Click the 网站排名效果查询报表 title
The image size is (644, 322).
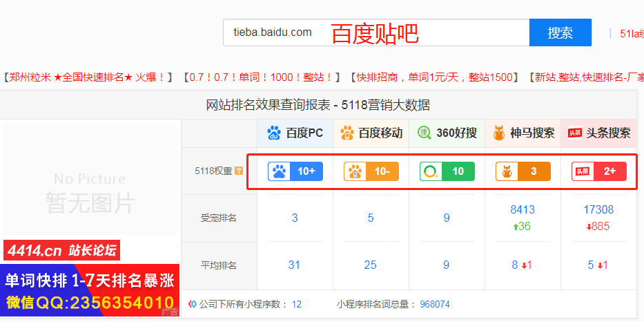[318, 105]
